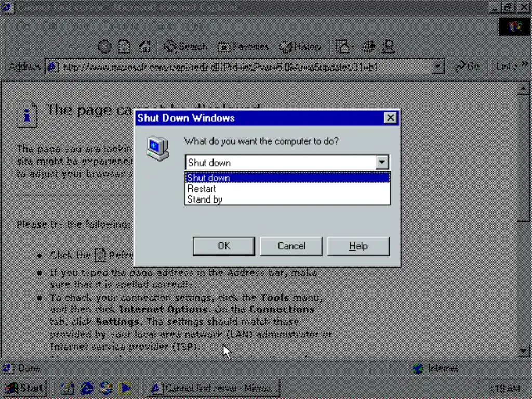Click the Mail toolbar icon in Internet Explorer
This screenshot has height=399, width=532.
click(x=344, y=46)
